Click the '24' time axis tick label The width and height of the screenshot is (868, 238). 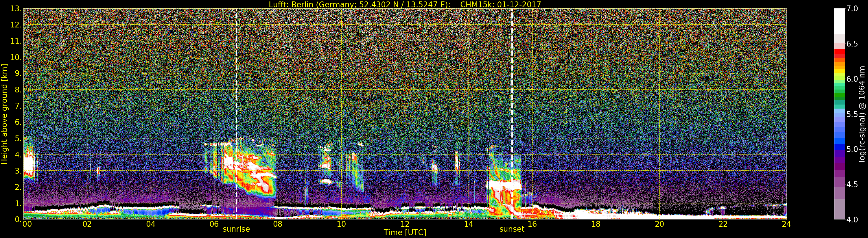pos(786,224)
